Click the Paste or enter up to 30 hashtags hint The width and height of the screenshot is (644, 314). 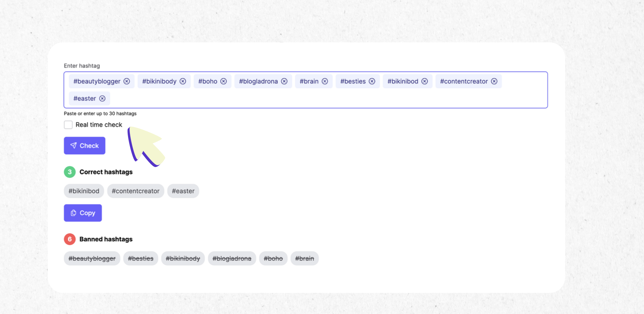click(100, 113)
